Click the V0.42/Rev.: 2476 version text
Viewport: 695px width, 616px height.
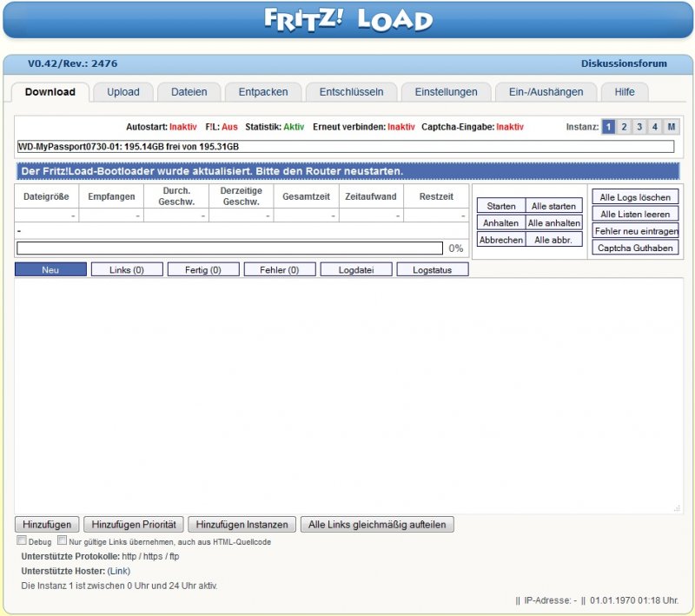73,63
